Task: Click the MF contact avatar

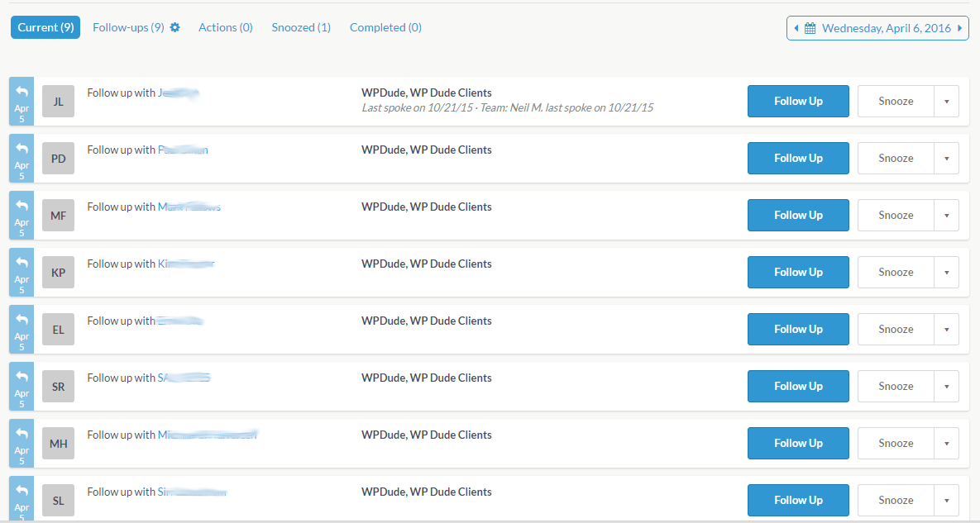Action: (58, 216)
